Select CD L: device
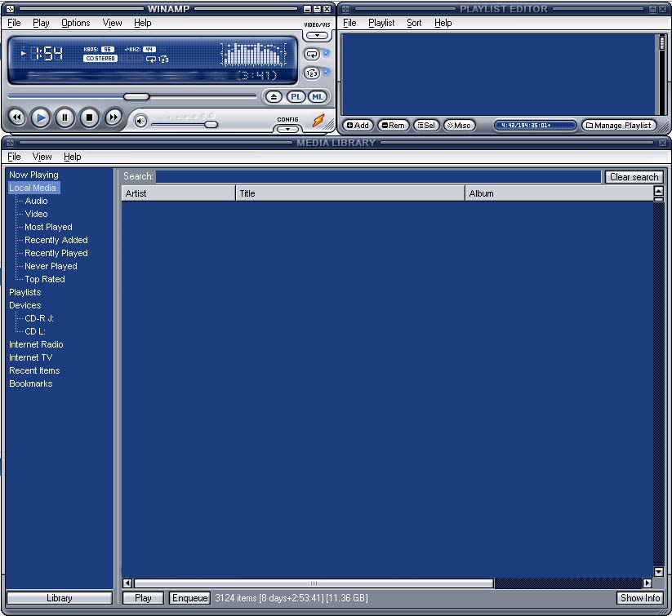Screen dimensions: 672x616 point(35,331)
